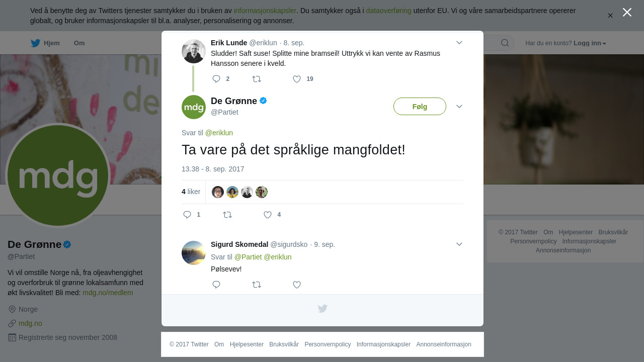Viewport: 644px width, 362px height.
Task: Reply to Erik Lunde's tweet
Action: point(216,79)
